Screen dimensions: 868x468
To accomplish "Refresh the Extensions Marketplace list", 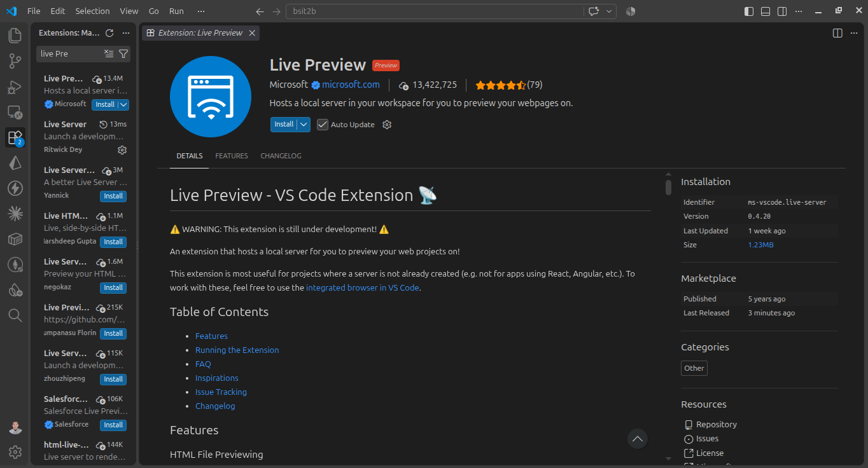I will (x=109, y=33).
